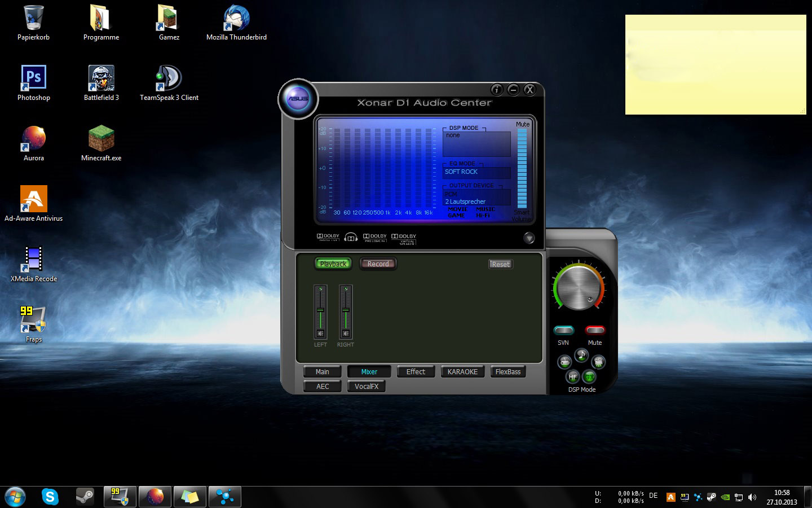The width and height of the screenshot is (812, 508).
Task: Toggle the GX mode icon
Action: click(589, 376)
